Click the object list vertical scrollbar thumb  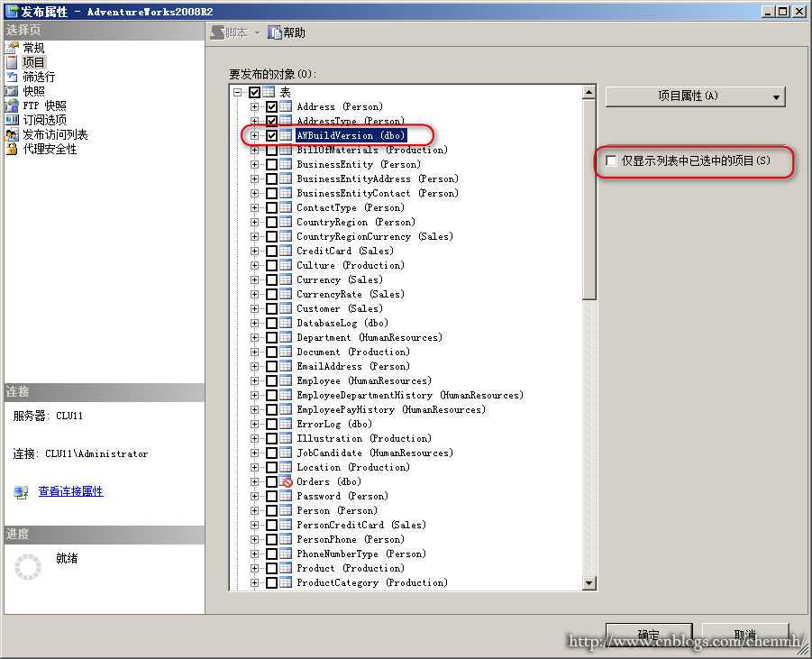tap(588, 199)
